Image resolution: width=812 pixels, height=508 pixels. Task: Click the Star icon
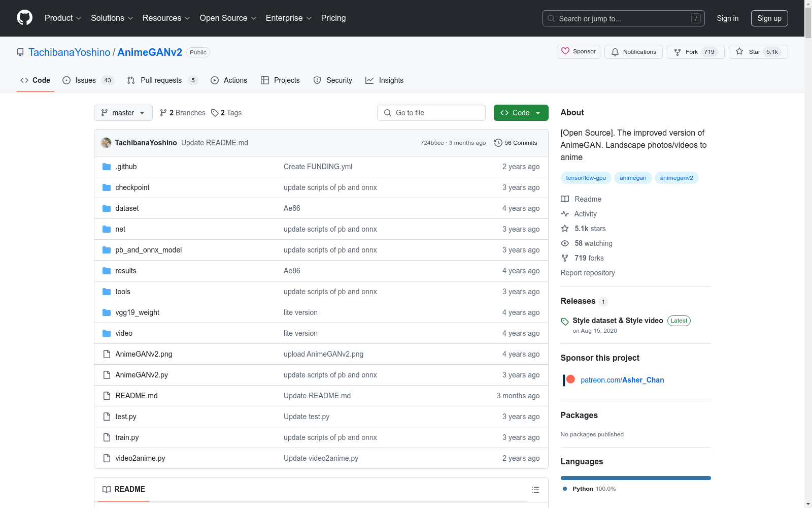click(739, 52)
